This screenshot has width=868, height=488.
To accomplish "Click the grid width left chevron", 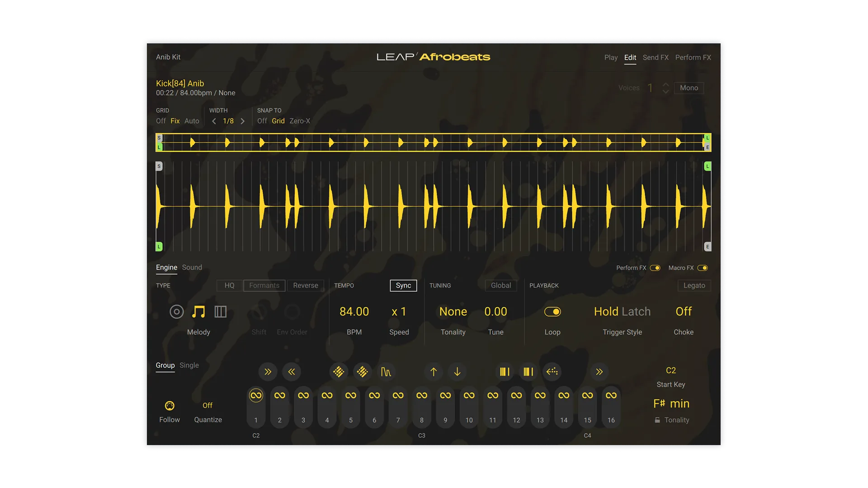I will click(214, 121).
